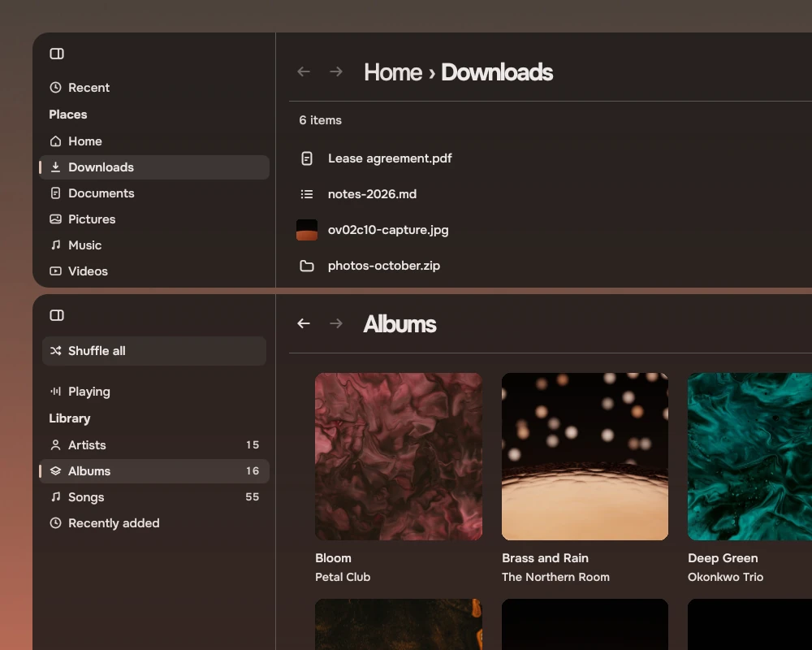Click the Playing waveform icon
Screen dimensions: 812x650
55,392
